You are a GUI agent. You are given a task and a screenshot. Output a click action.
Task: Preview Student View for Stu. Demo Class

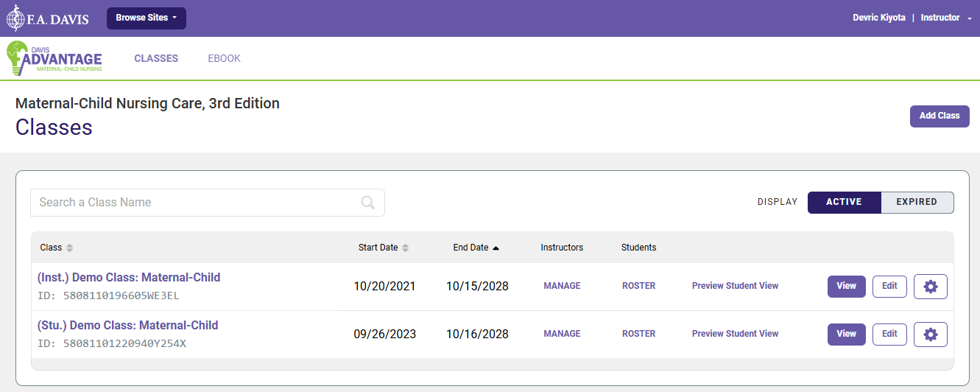[735, 334]
